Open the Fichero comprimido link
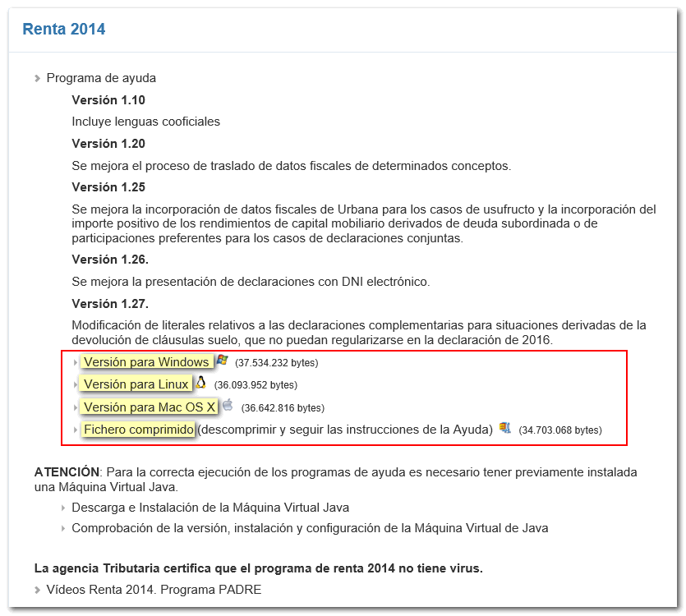686x616 pixels. [139, 430]
